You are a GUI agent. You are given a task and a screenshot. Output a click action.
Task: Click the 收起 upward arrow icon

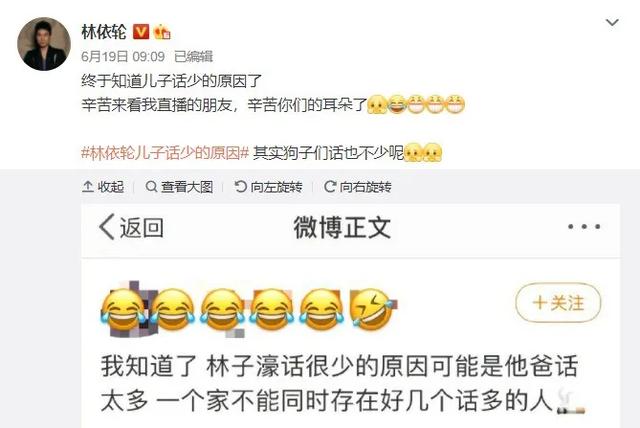coord(87,187)
